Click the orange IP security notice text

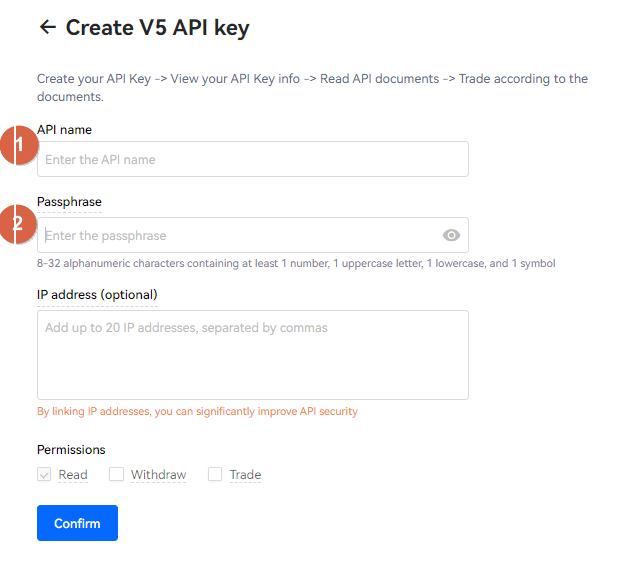pos(197,411)
